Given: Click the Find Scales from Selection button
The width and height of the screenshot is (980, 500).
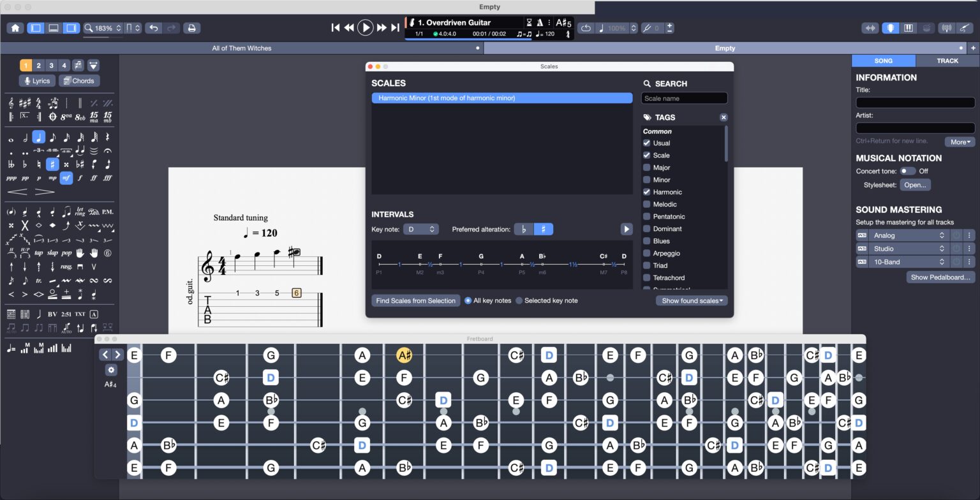Looking at the screenshot, I should (415, 300).
